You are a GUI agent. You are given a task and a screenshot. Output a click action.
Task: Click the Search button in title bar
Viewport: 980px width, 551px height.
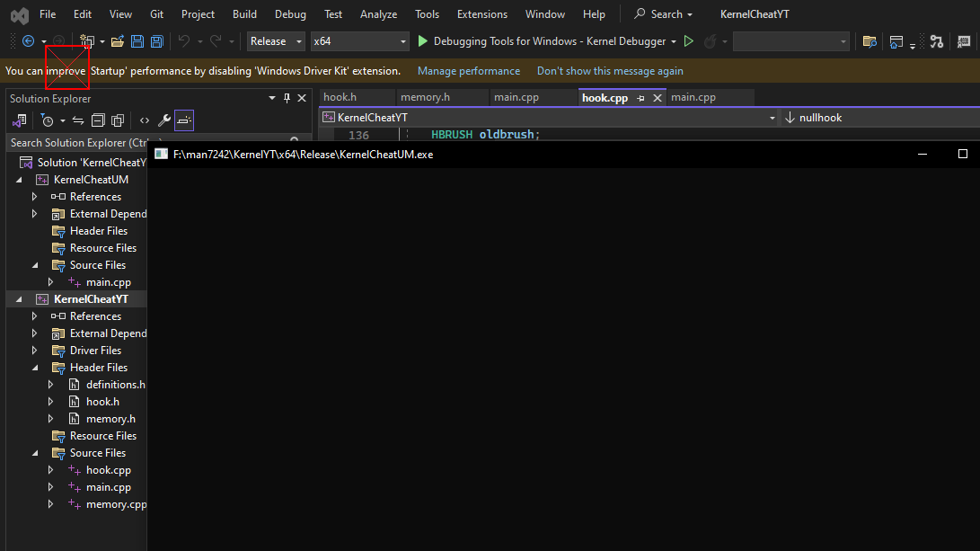tap(663, 14)
